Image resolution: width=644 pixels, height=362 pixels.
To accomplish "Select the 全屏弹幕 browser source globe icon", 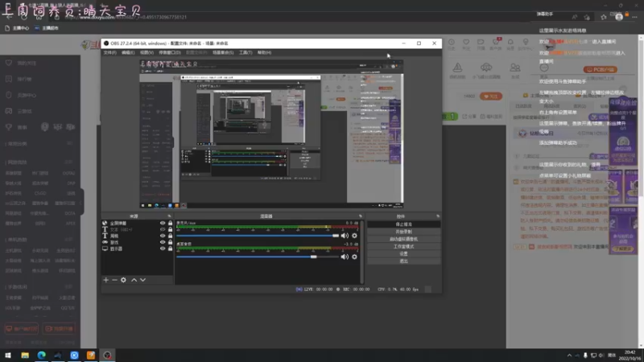I will tap(105, 224).
